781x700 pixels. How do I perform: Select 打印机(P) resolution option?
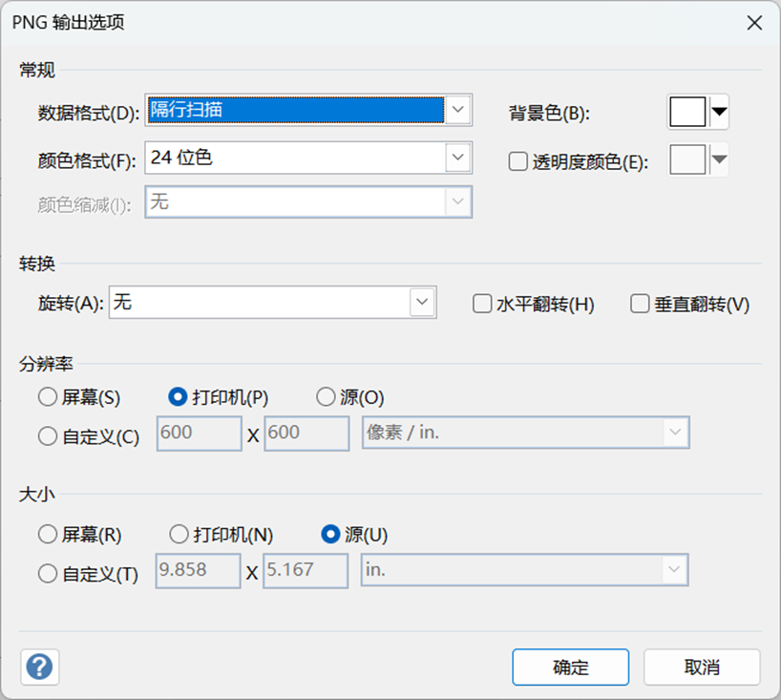tap(178, 397)
